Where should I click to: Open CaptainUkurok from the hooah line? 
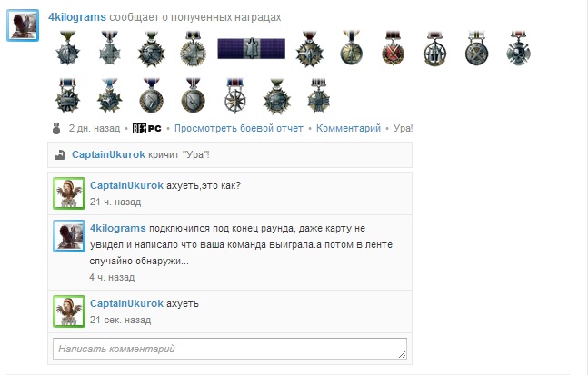108,154
